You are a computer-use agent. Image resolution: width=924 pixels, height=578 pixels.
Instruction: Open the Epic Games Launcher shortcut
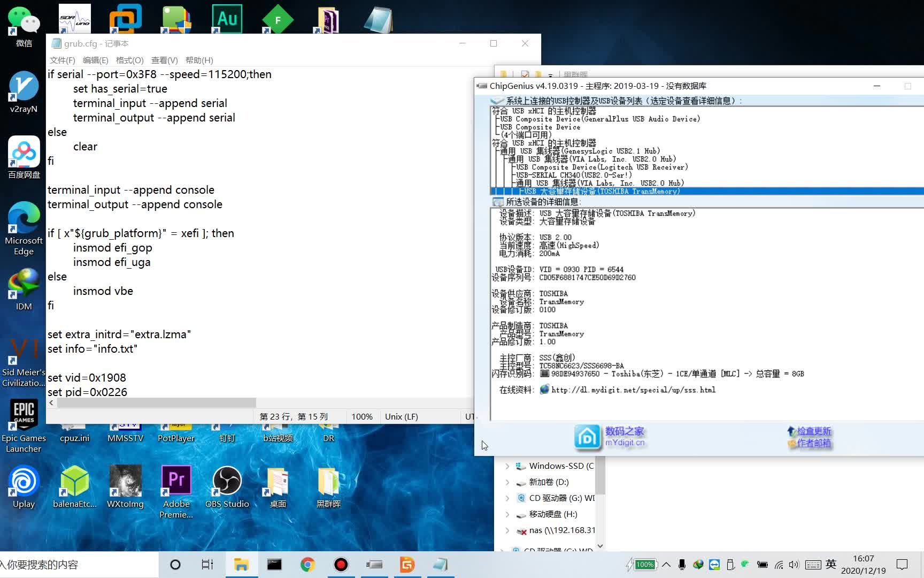(24, 426)
